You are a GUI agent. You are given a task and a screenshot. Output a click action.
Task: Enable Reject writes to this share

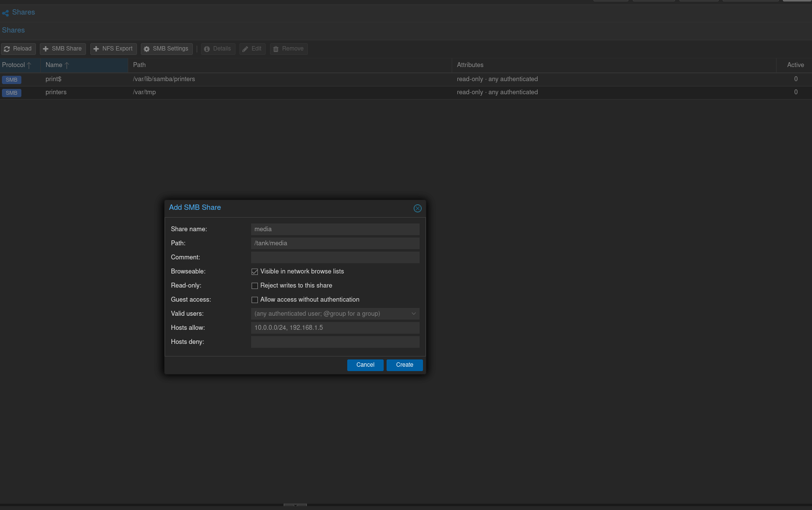click(x=254, y=286)
